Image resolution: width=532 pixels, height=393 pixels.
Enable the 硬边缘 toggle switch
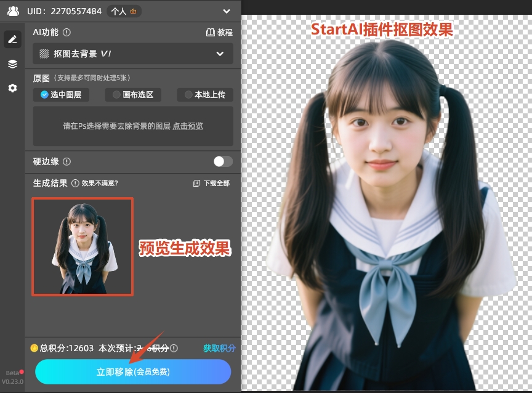coord(223,161)
